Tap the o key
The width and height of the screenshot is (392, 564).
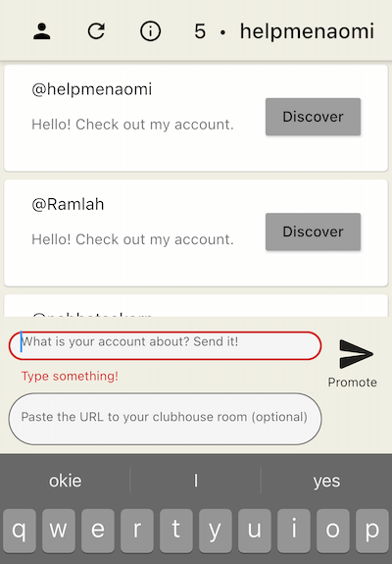[333, 531]
